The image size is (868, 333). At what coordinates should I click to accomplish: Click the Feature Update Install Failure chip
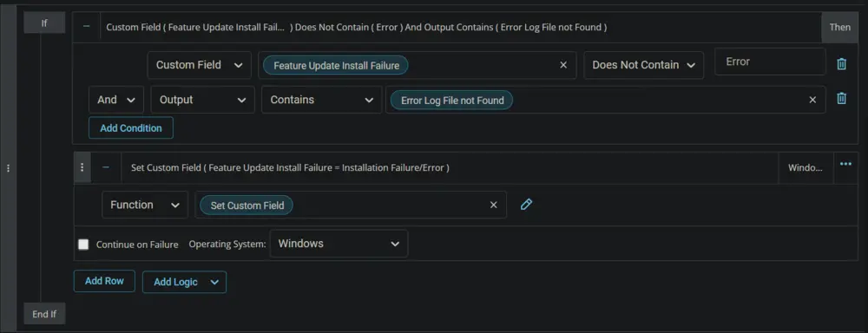coord(336,65)
